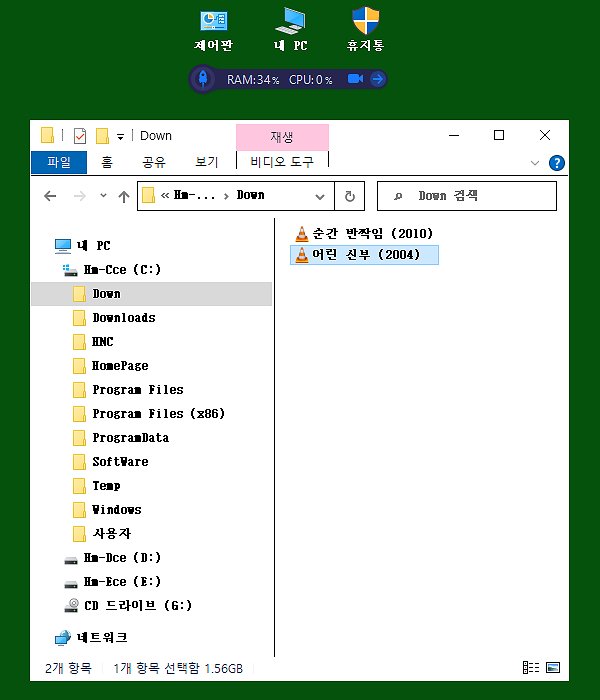600x700 pixels.
Task: Select the 순간 반짝임 (2010) video file
Action: [364, 233]
